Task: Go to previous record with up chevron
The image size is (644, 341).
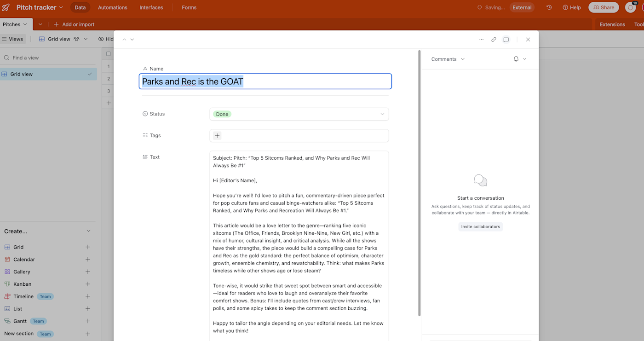Action: point(124,40)
